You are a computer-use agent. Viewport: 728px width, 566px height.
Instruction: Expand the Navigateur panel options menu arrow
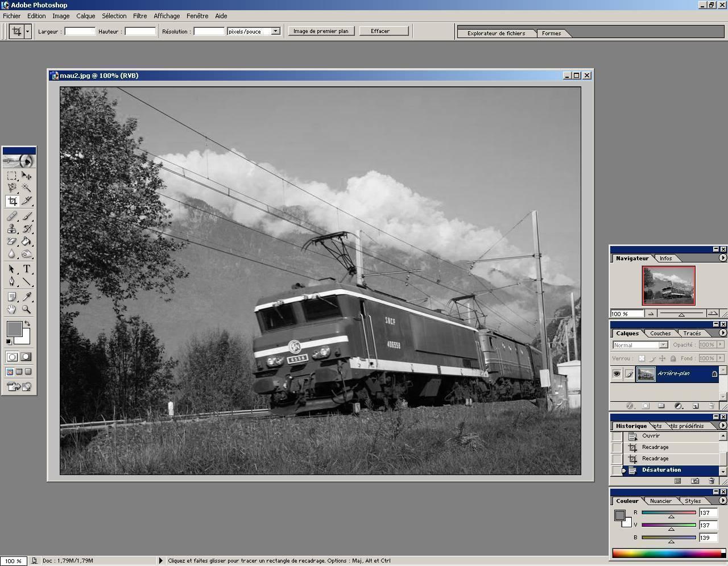coord(722,258)
